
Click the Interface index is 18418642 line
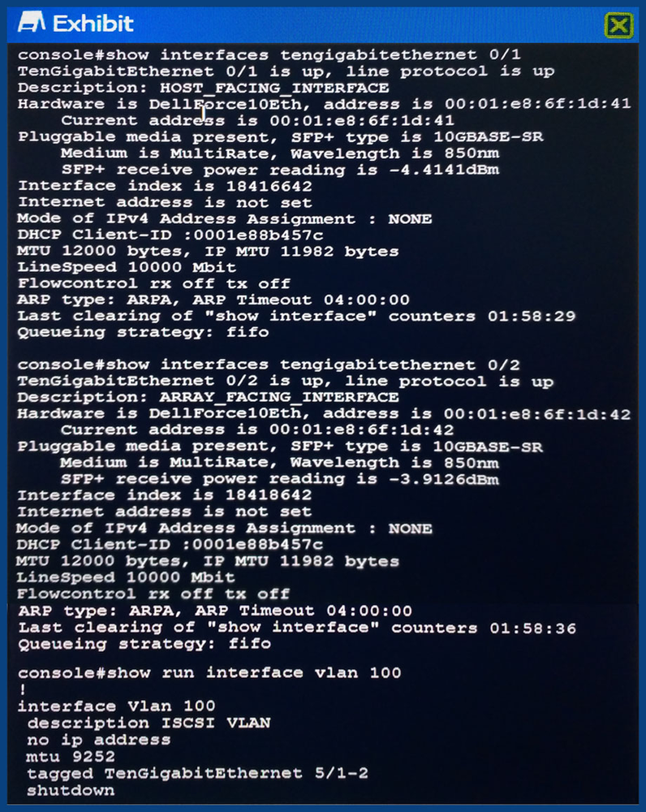164,495
